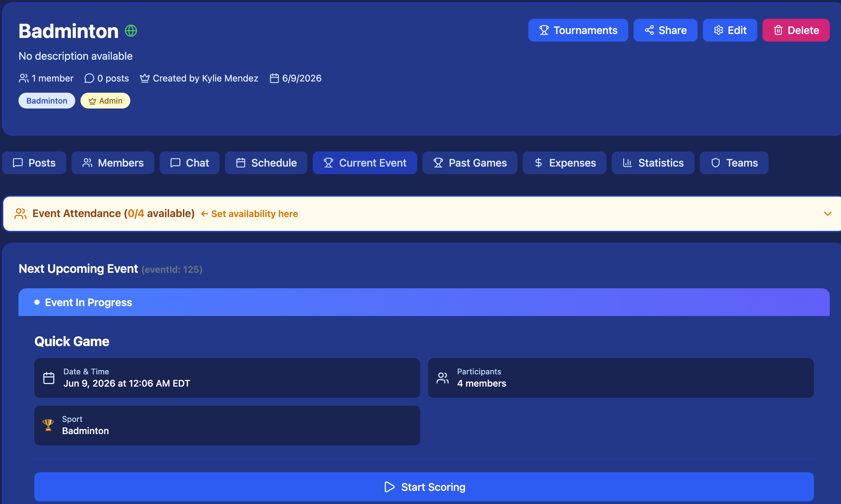Click the 6/9/2026 creation date
Viewport: 841px width, 504px height.
pos(301,79)
